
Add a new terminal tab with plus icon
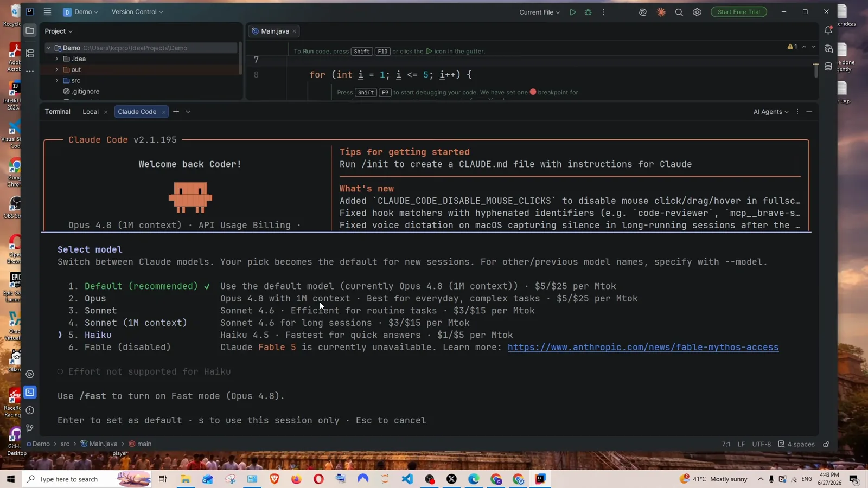(x=176, y=112)
